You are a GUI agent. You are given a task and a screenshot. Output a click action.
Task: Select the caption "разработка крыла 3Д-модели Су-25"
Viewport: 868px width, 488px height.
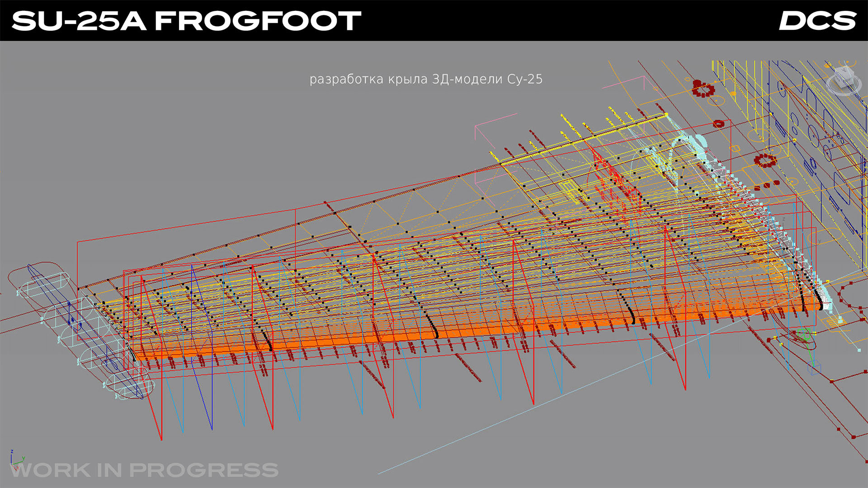coord(426,79)
